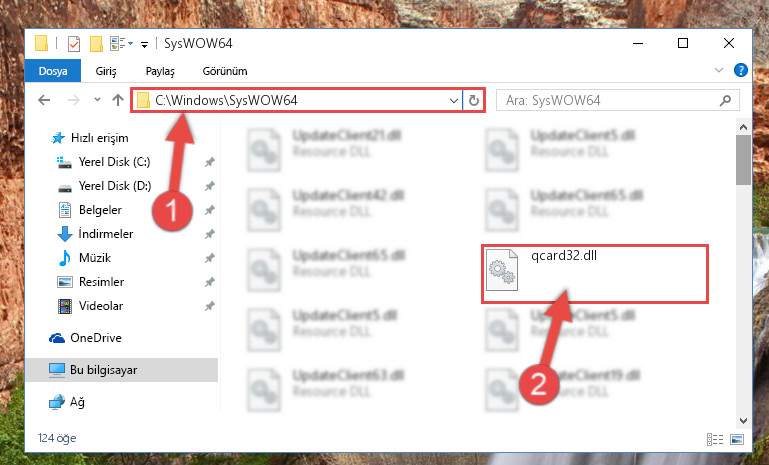Image resolution: width=769 pixels, height=465 pixels.
Task: Expand the ribbon with the chevron
Action: tap(718, 70)
